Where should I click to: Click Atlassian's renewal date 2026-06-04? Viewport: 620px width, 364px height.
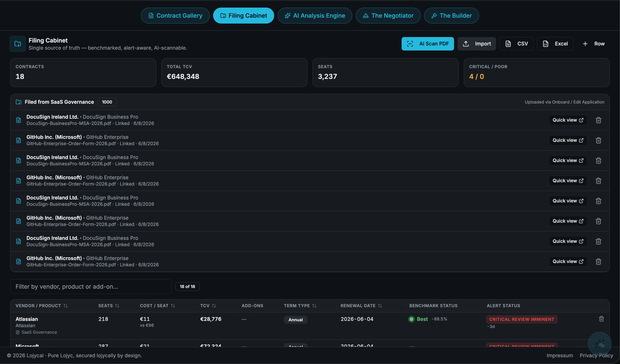tap(357, 319)
